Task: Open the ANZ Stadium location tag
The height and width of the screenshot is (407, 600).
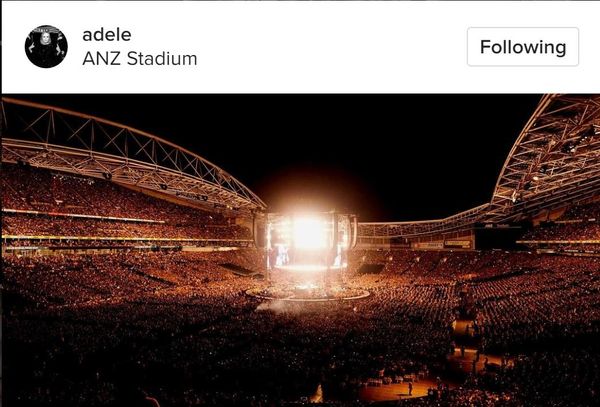Action: click(x=140, y=59)
